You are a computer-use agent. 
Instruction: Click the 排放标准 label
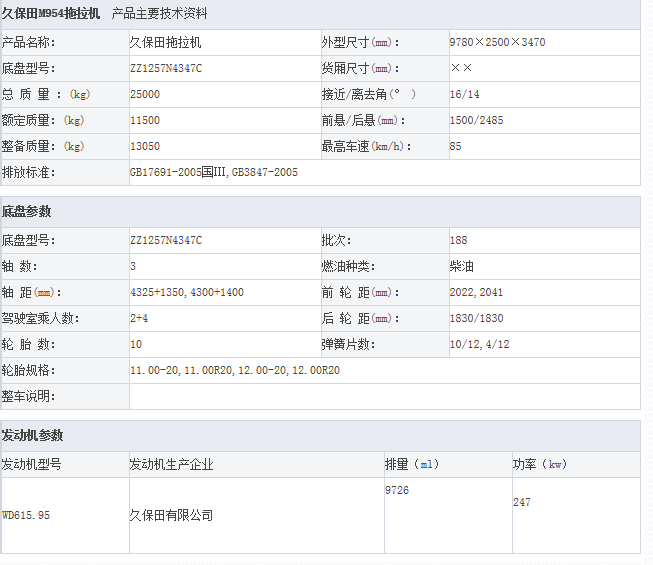point(28,172)
